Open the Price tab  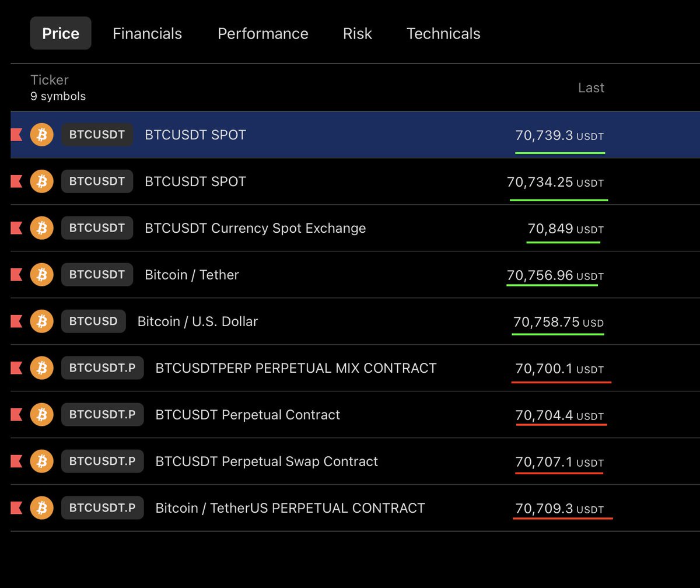click(x=61, y=33)
